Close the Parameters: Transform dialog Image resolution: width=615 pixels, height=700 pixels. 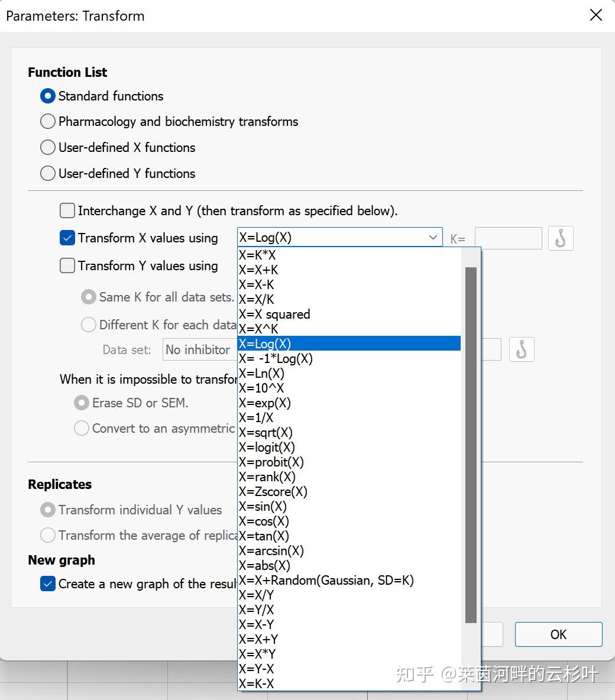(x=596, y=15)
